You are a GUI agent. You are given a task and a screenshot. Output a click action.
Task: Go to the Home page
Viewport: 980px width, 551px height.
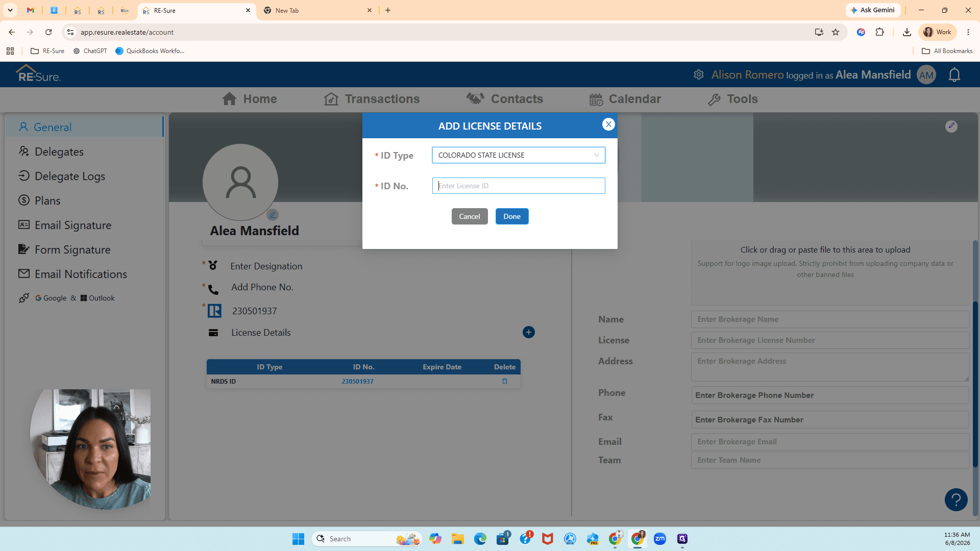(x=250, y=99)
